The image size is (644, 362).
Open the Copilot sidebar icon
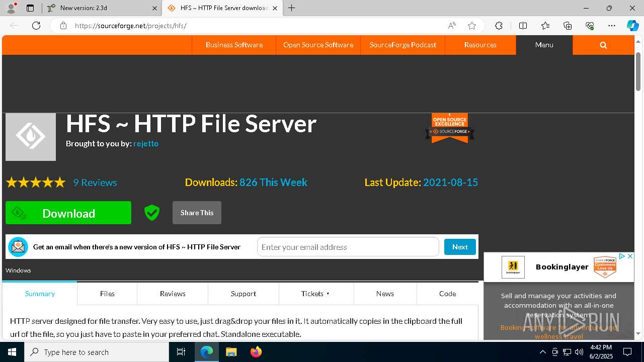pos(632,26)
